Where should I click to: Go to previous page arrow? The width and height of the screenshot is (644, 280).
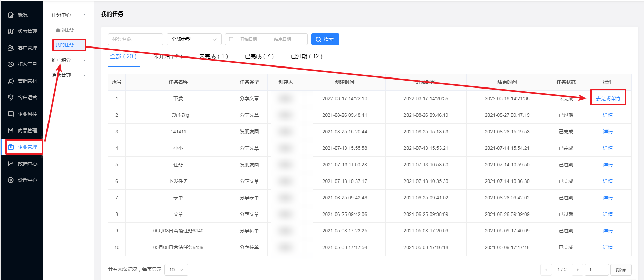click(x=546, y=270)
